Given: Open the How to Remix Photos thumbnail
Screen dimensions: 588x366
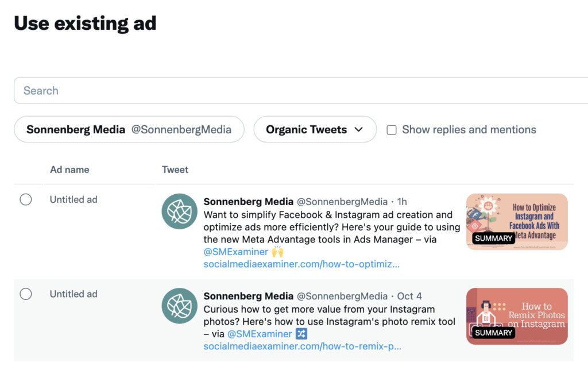Looking at the screenshot, I should pyautogui.click(x=517, y=316).
